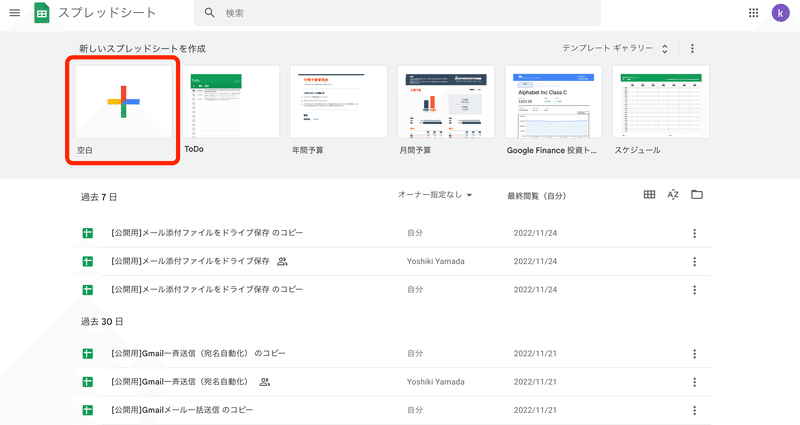Click the search magnifier icon
This screenshot has width=800, height=425.
tap(209, 13)
